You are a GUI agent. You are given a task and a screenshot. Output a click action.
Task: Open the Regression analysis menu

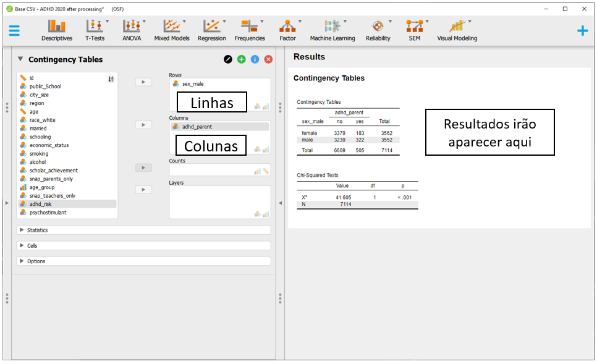(x=211, y=29)
